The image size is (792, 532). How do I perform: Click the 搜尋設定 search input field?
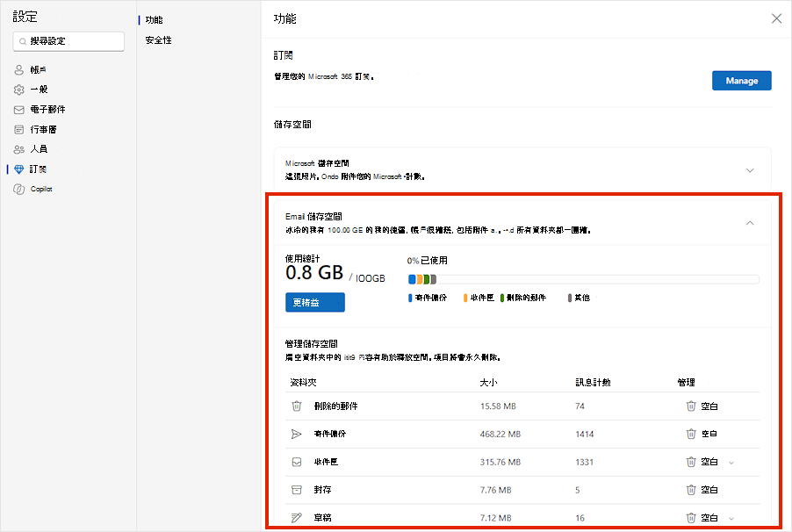[68, 41]
